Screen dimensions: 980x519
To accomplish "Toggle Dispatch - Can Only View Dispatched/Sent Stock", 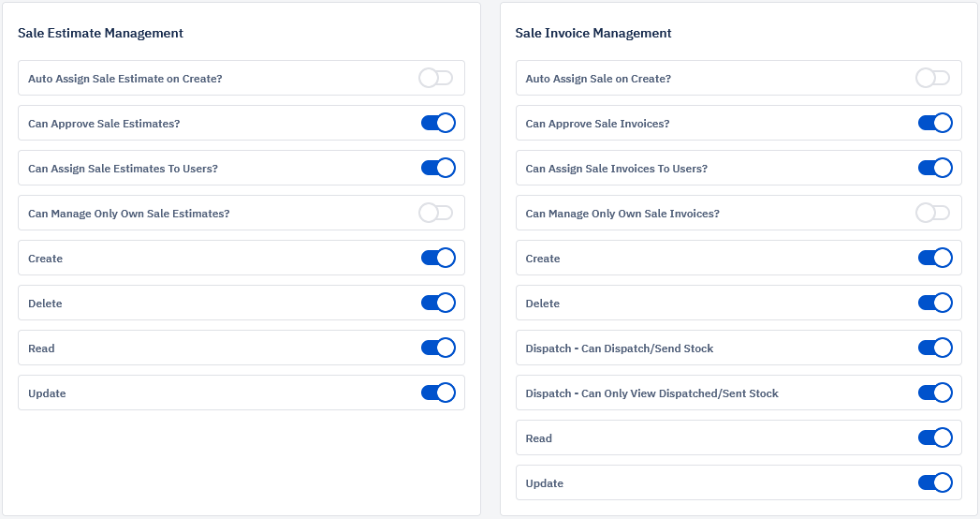I will pyautogui.click(x=935, y=393).
